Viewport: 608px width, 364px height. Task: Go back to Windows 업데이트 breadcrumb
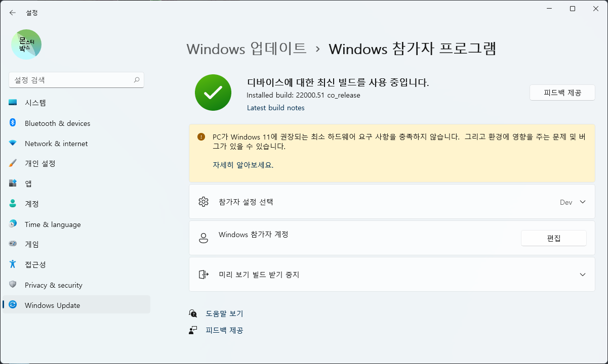point(247,49)
